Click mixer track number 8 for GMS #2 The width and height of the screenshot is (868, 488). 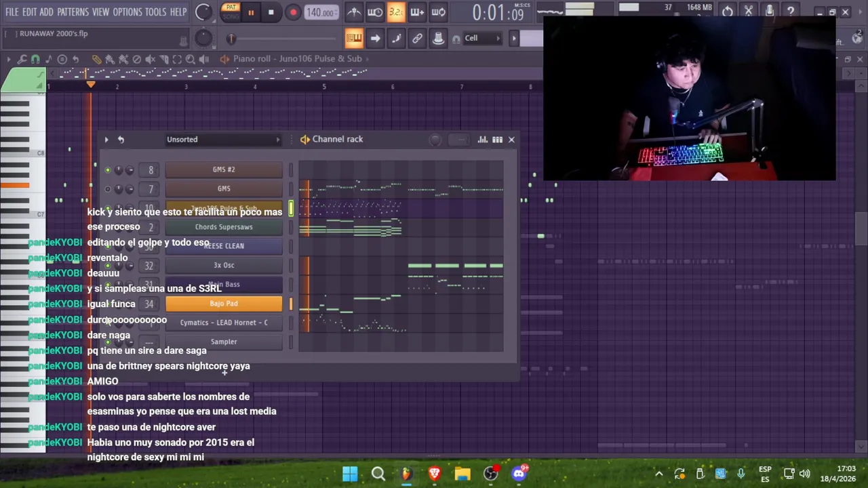click(x=151, y=170)
